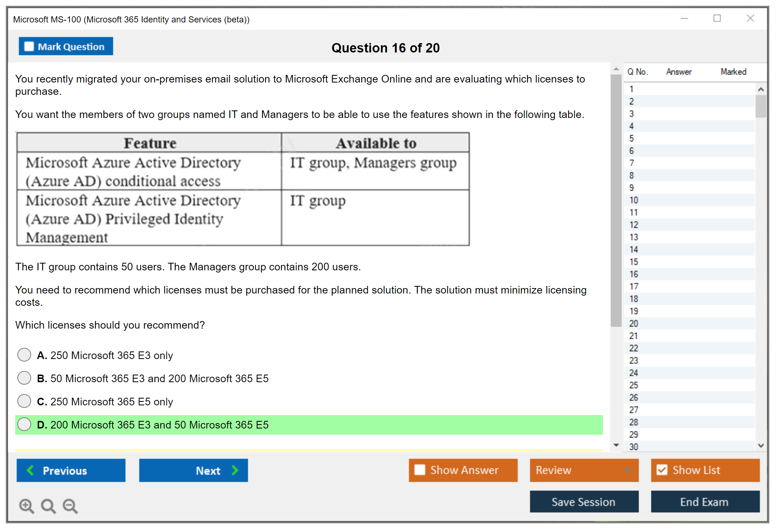Viewport: 778px width, 532px height.
Task: Click the reset zoom magnifier icon
Action: coord(48,506)
